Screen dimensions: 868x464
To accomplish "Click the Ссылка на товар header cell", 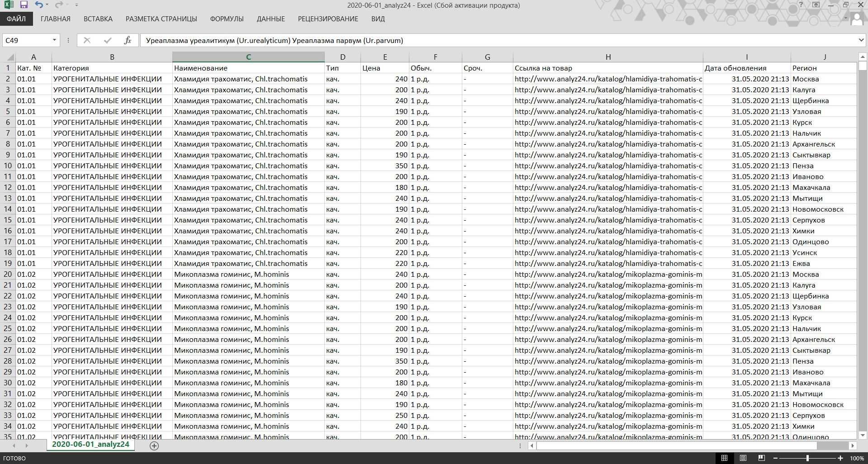I will pos(608,68).
